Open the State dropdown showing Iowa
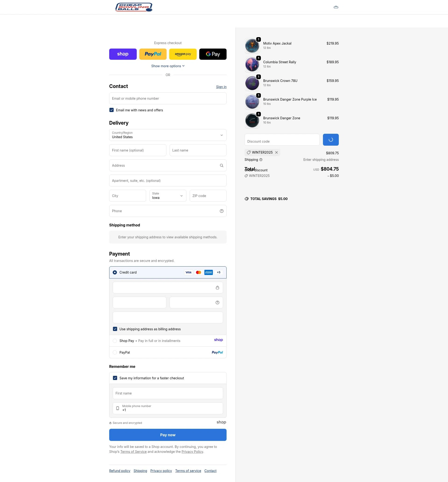This screenshot has height=482, width=448. pos(168,196)
